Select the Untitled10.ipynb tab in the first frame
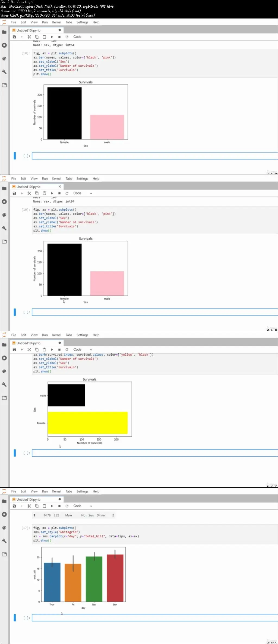278x644 pixels. pos(37,30)
